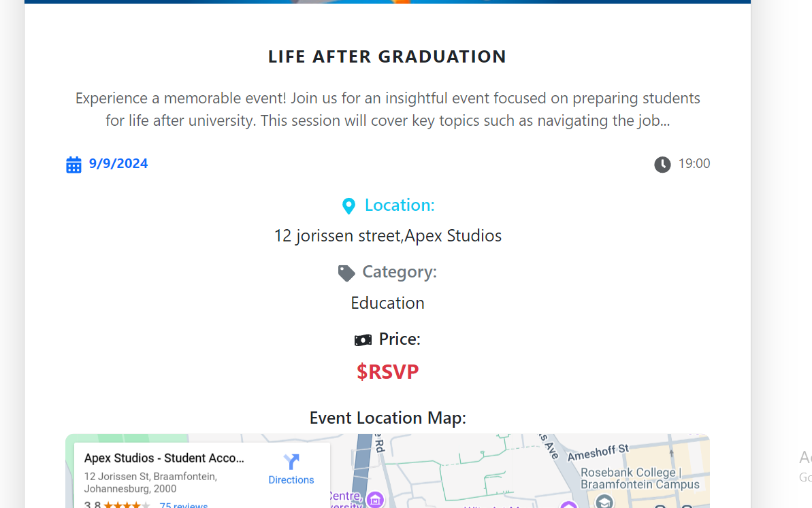Click the Life After Graduation title

click(x=387, y=56)
